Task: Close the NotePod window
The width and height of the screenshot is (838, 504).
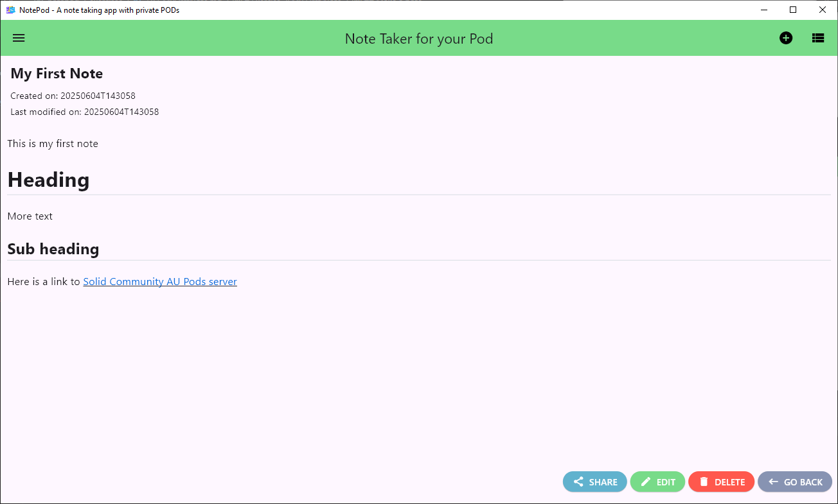Action: point(823,10)
